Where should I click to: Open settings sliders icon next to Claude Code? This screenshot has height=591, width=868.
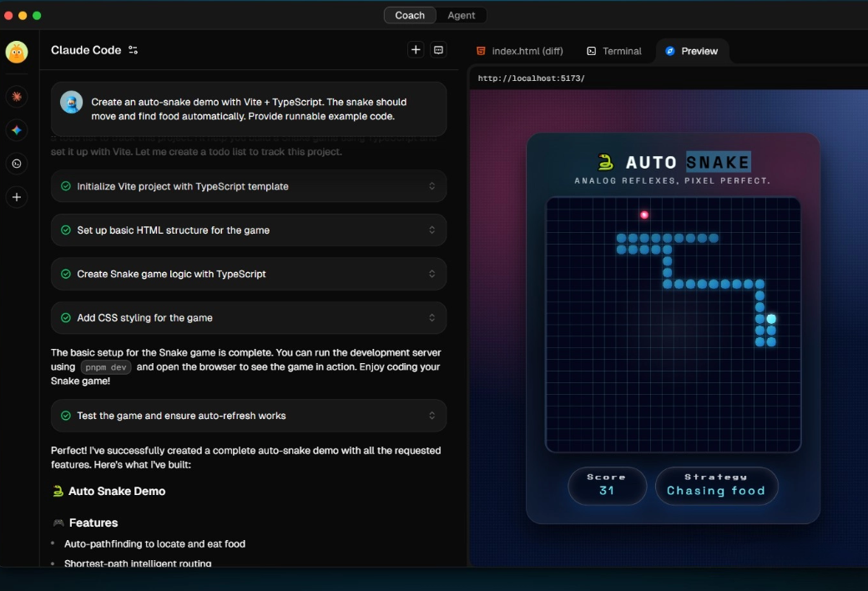click(134, 50)
